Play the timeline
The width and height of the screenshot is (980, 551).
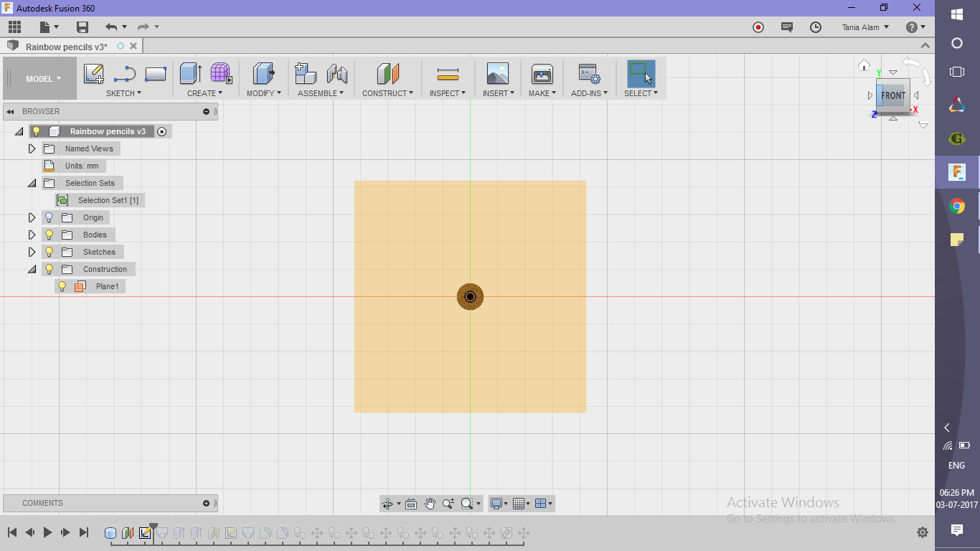[47, 532]
